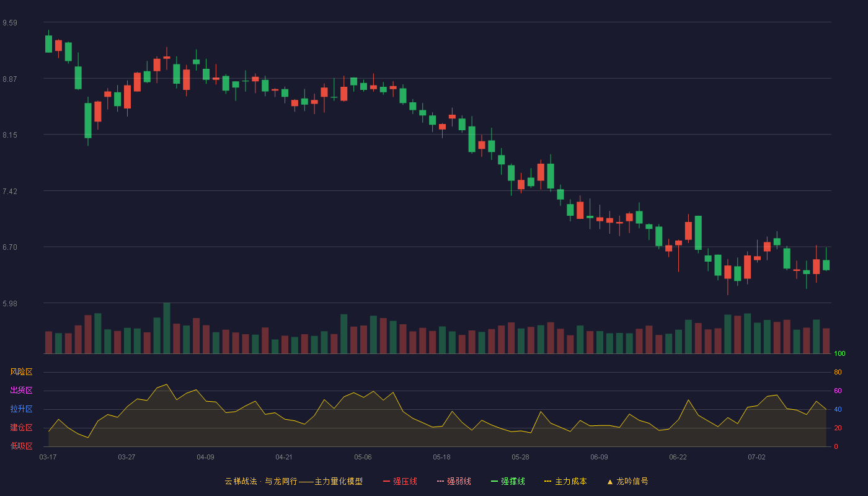Viewport: 868px width, 496px height.
Task: Click the 07-02 date axis marker
Action: tap(756, 457)
